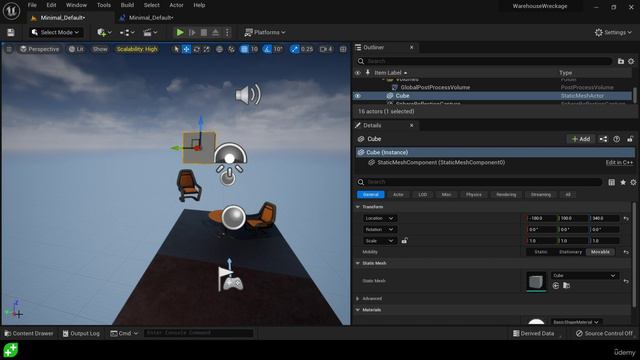Toggle world/local coordinate space globe icon

click(x=220, y=49)
